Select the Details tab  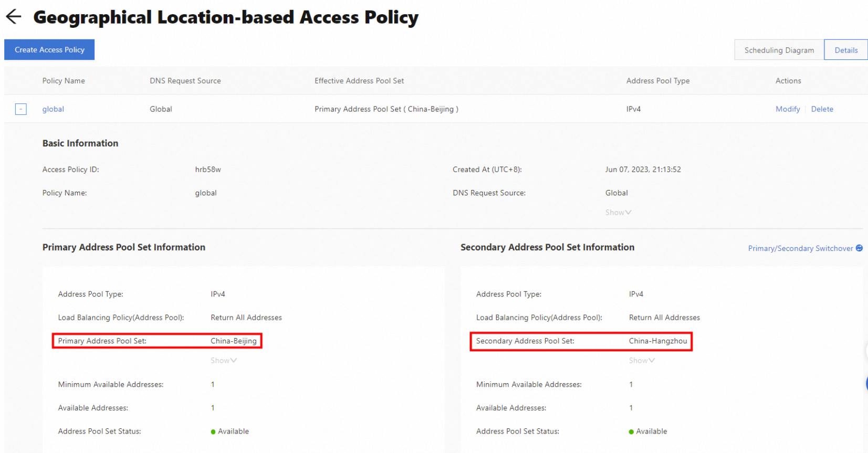click(x=846, y=50)
